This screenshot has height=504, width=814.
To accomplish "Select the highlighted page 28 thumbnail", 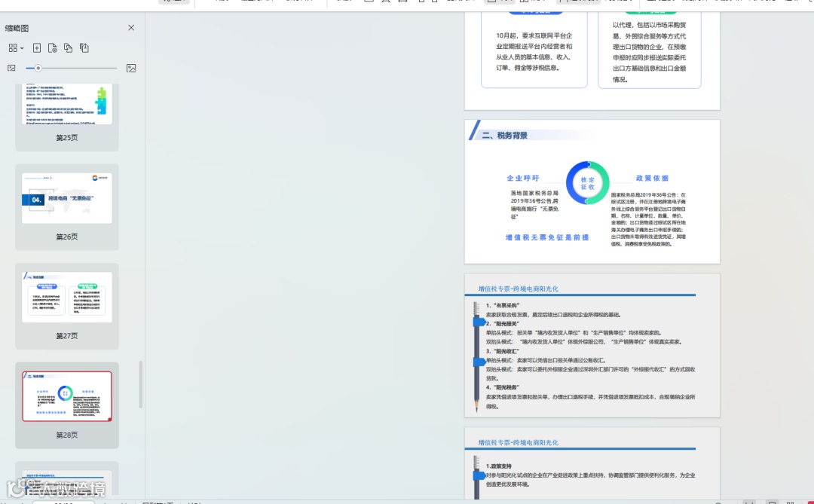I will point(67,396).
